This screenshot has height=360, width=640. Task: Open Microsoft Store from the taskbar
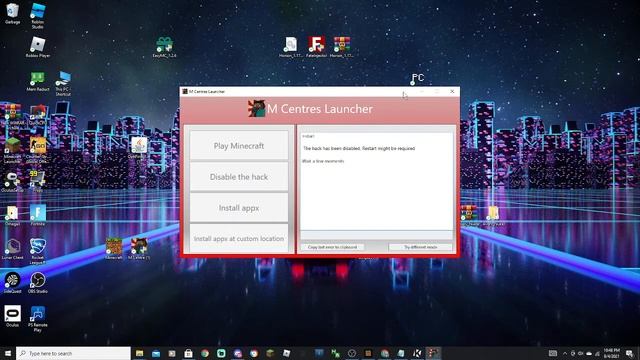click(x=188, y=353)
